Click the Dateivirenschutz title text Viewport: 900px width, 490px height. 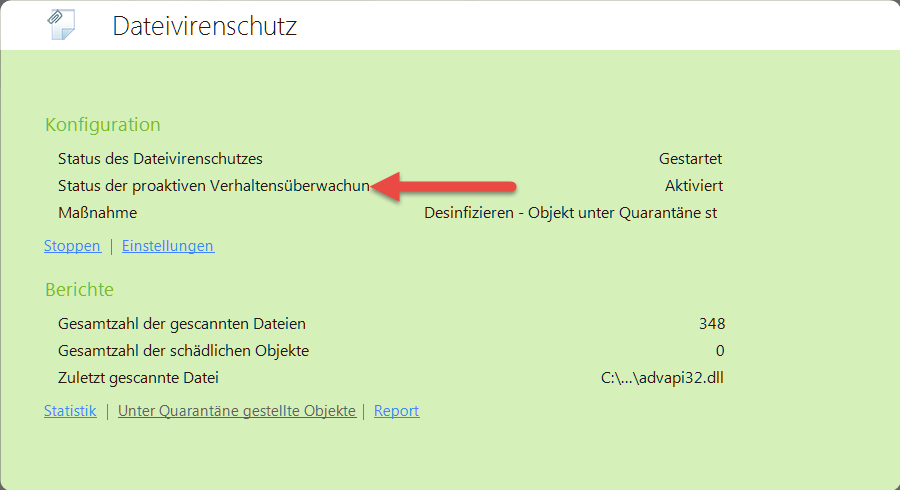coord(204,26)
